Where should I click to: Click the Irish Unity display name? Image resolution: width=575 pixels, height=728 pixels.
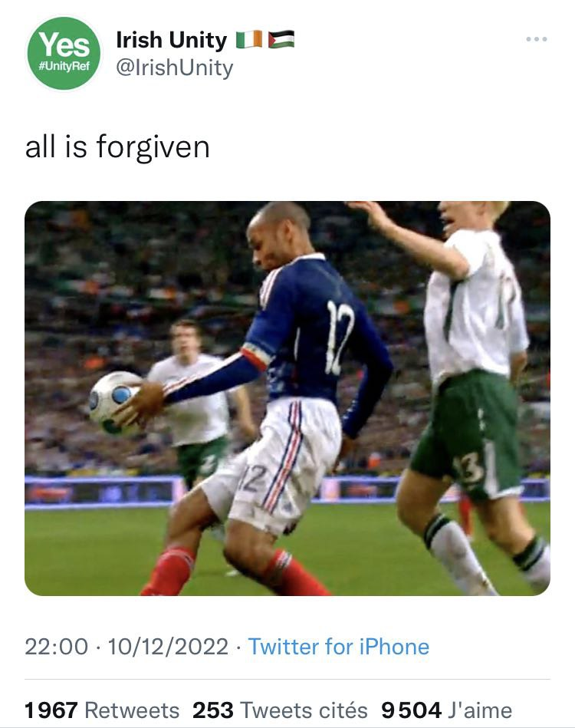point(171,40)
